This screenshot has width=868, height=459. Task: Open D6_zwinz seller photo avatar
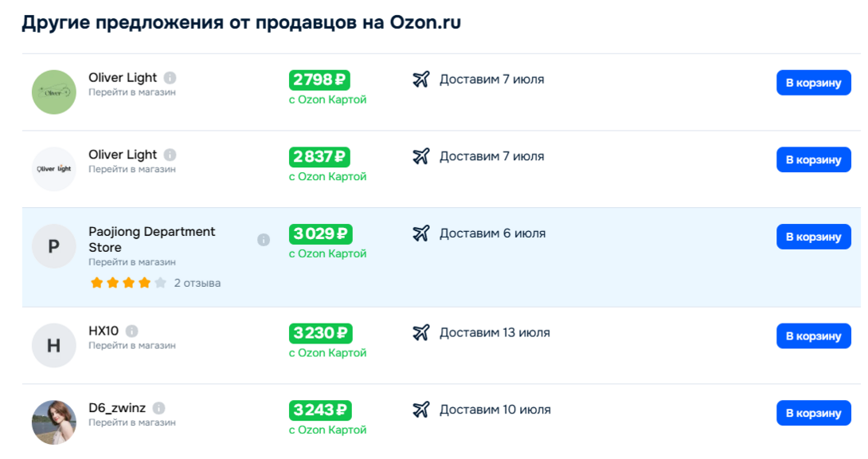[x=53, y=422]
